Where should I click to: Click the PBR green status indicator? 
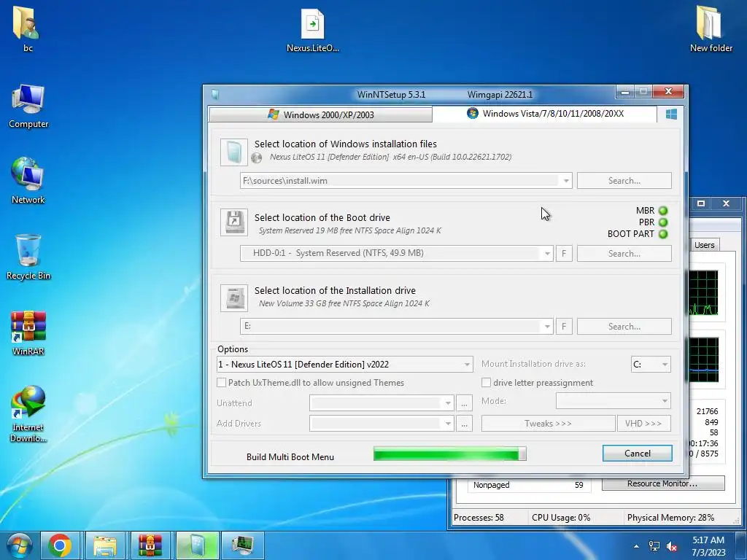pyautogui.click(x=663, y=222)
